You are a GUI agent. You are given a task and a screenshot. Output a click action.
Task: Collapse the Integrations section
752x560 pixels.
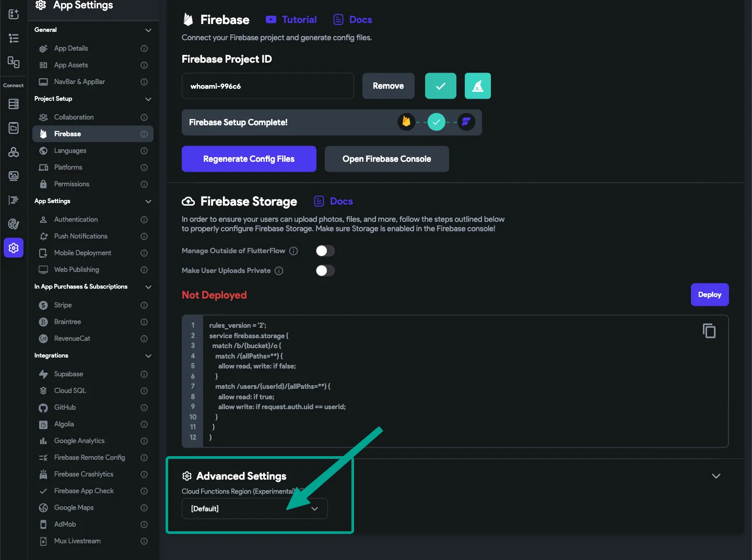(148, 356)
